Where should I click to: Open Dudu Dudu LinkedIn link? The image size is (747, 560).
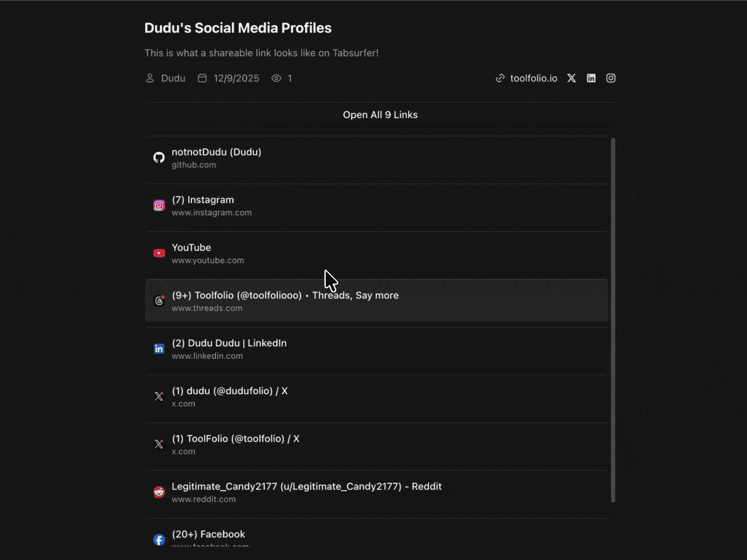point(377,348)
